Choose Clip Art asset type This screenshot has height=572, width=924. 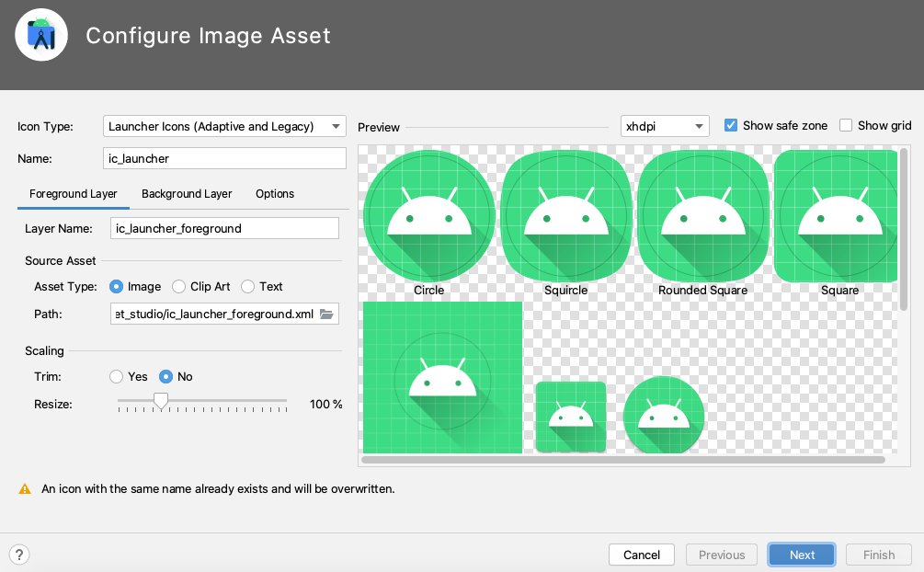[178, 287]
